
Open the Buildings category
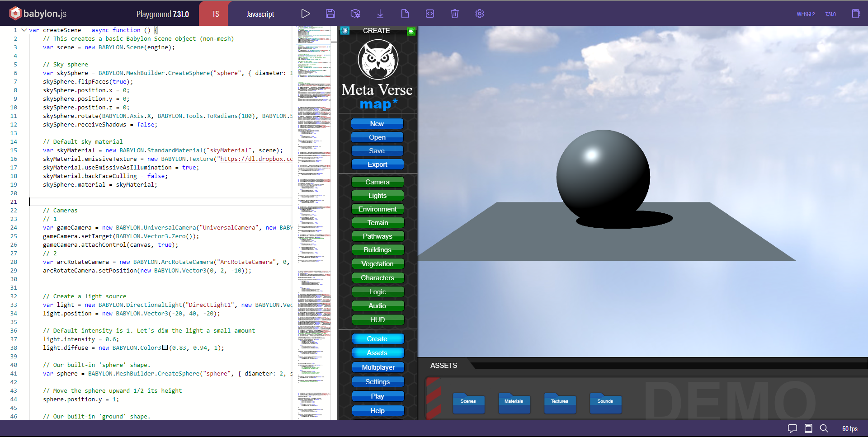pos(377,250)
